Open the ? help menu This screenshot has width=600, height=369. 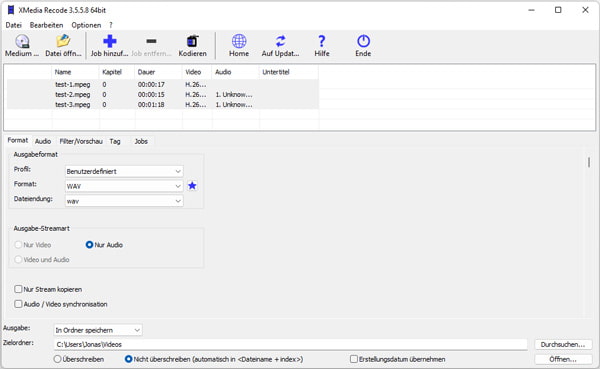[x=111, y=25]
